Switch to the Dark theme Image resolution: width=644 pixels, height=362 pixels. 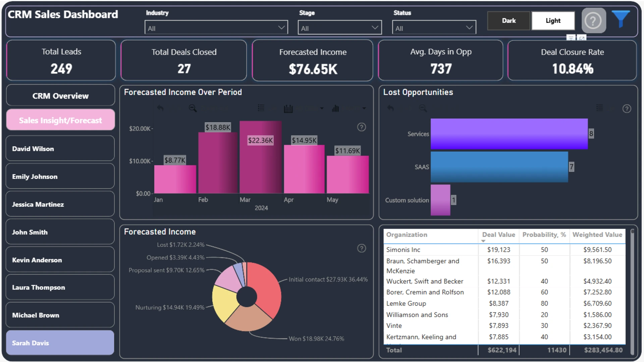tap(508, 21)
